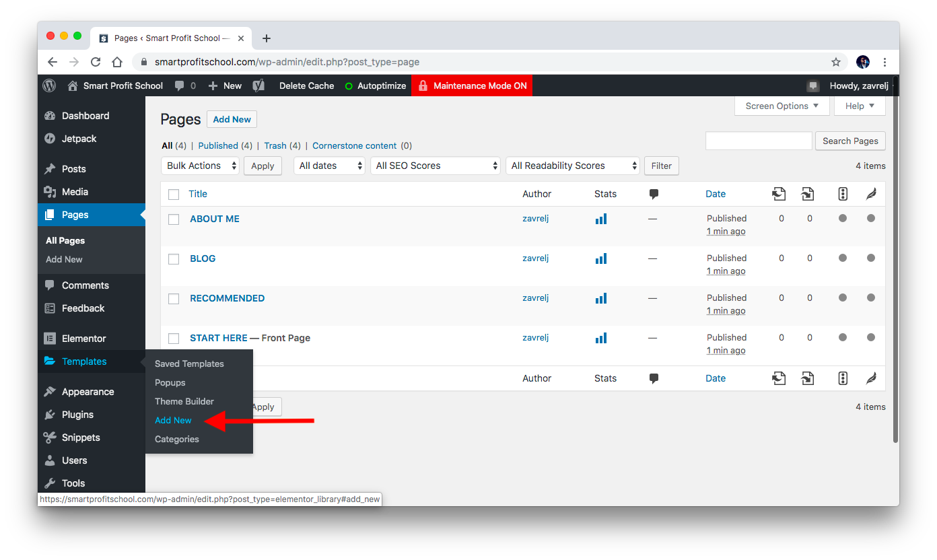Viewport: 937px width, 560px height.
Task: Check the BLOG page checkbox
Action: point(174,259)
